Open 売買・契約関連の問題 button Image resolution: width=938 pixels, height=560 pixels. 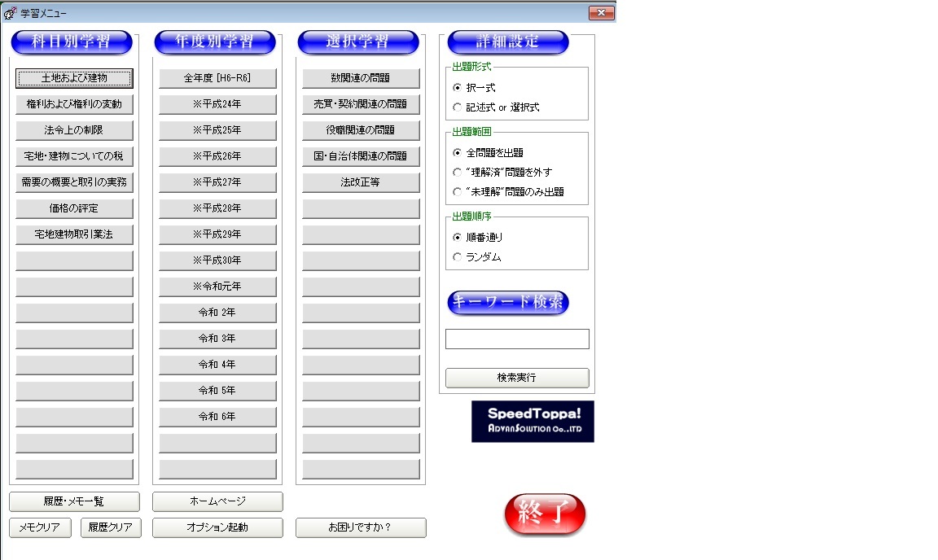pyautogui.click(x=361, y=104)
